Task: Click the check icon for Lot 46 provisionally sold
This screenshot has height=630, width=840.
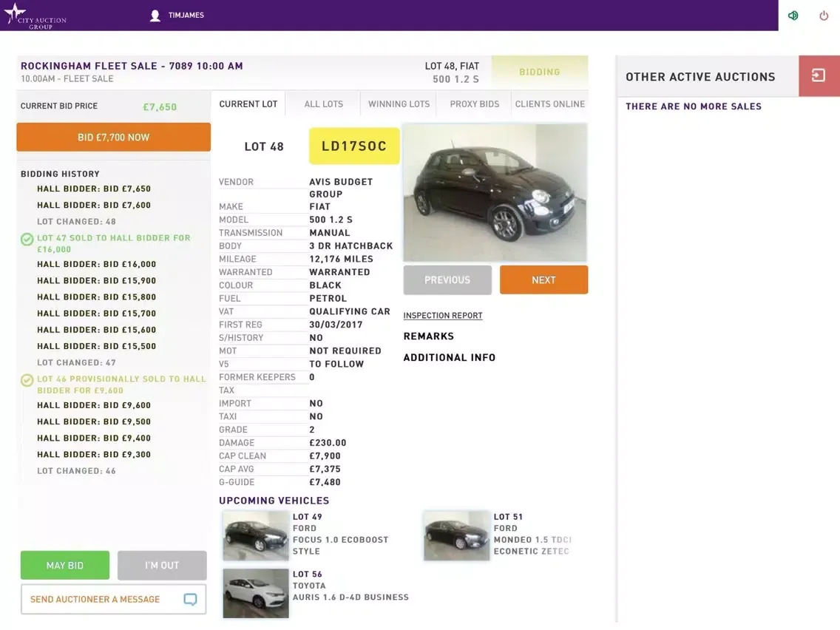Action: 27,380
